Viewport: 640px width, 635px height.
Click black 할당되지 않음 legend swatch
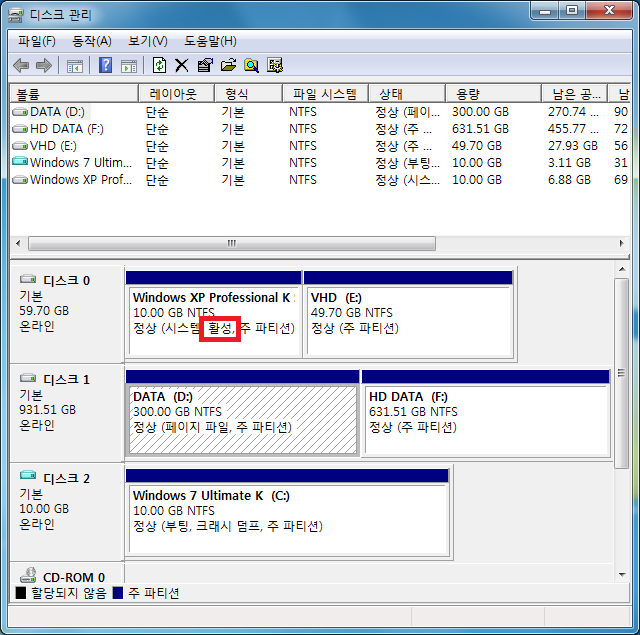21,593
